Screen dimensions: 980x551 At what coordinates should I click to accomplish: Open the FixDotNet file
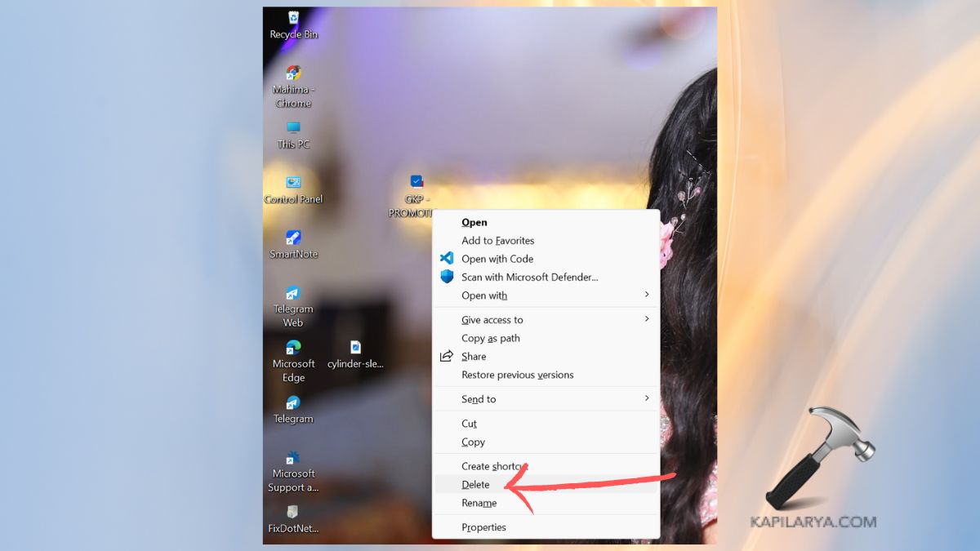pyautogui.click(x=292, y=514)
